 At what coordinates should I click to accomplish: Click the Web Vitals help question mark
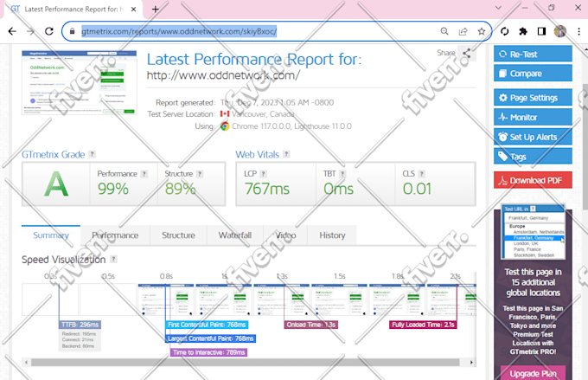(286, 154)
